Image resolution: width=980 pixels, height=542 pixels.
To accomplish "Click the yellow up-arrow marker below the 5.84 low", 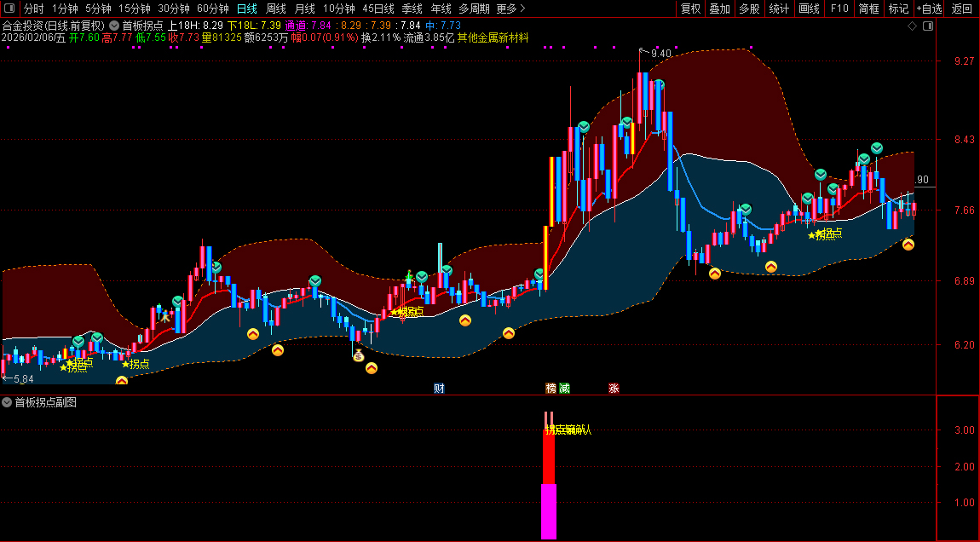I will click(122, 381).
